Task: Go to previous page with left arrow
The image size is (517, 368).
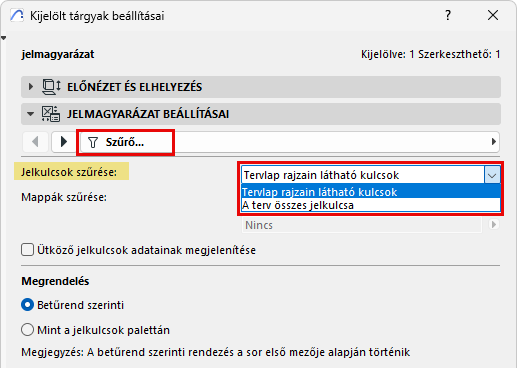Action: coord(35,142)
